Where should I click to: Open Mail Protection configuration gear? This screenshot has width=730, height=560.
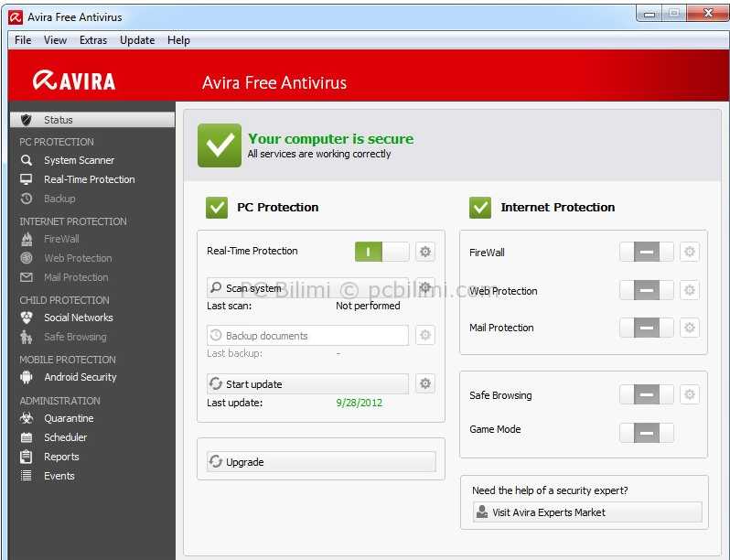690,328
